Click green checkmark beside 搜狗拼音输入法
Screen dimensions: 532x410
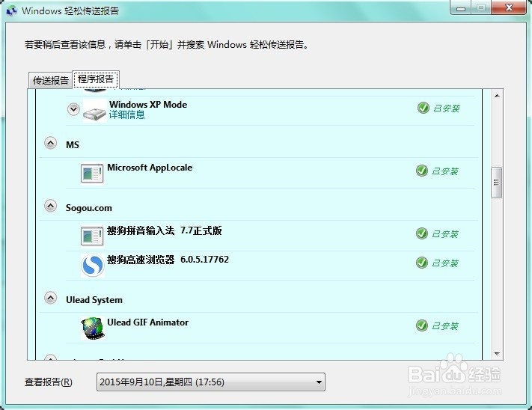[422, 233]
